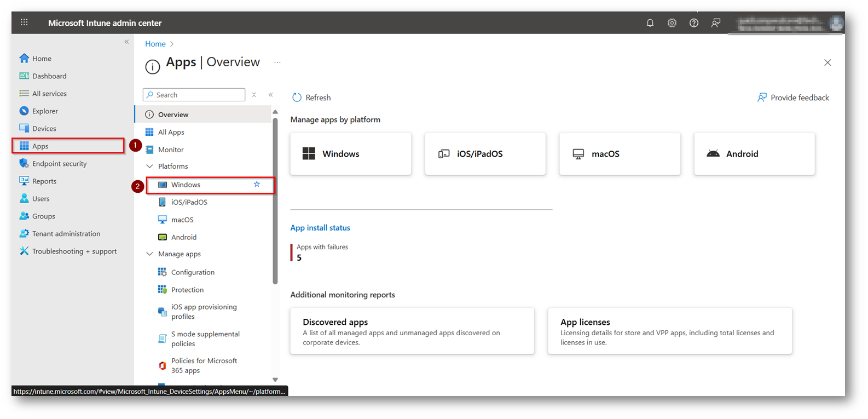Click the iOS app provisioning profiles icon

coord(163,312)
